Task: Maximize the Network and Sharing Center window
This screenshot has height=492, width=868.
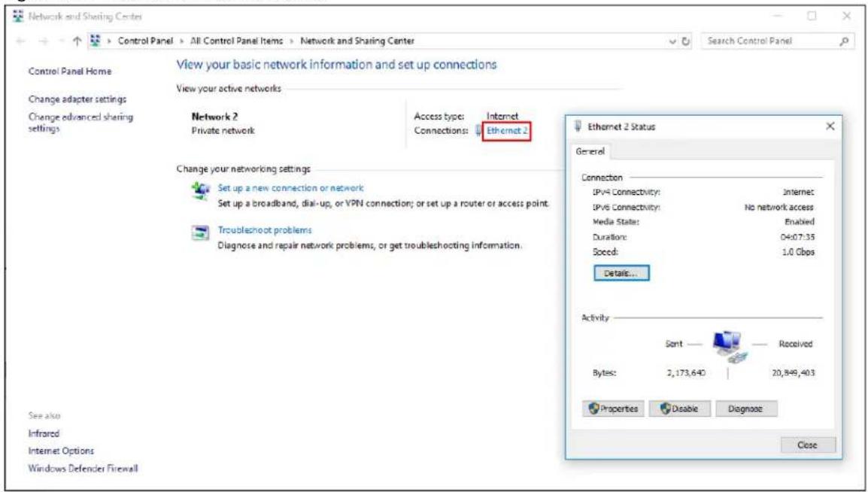Action: pos(812,17)
